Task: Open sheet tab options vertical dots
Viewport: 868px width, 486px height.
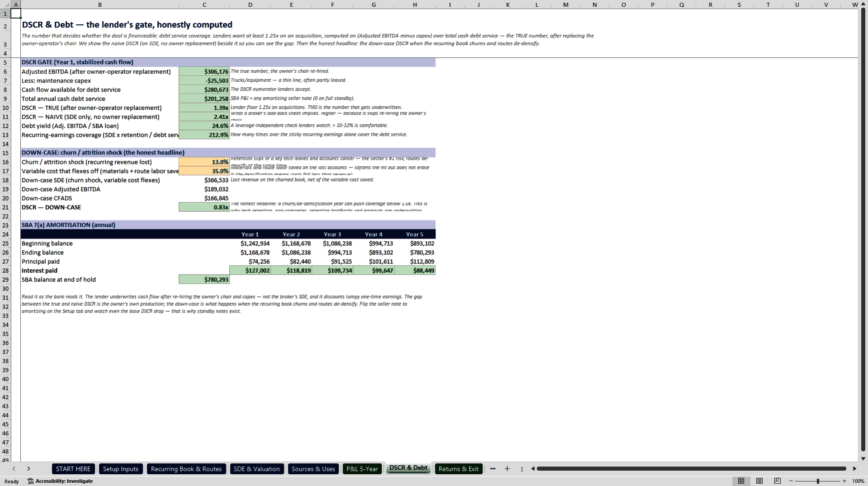Action: click(x=522, y=469)
